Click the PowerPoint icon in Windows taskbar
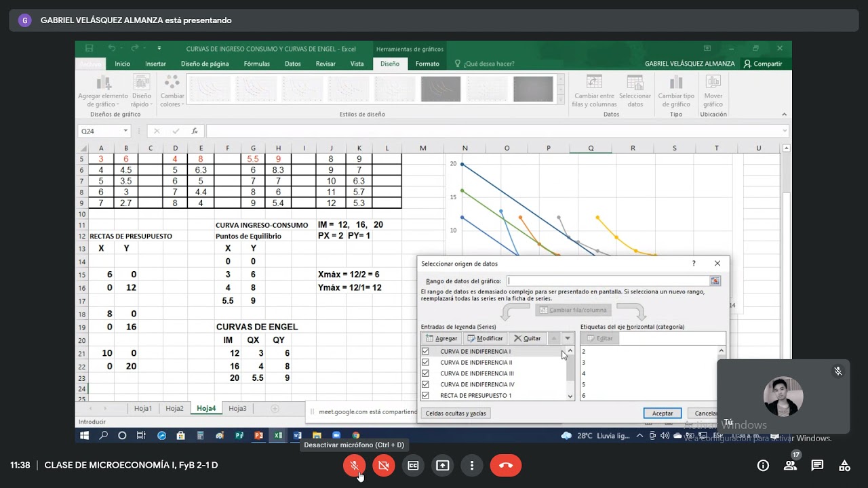Viewport: 868px width, 488px height. tap(258, 435)
